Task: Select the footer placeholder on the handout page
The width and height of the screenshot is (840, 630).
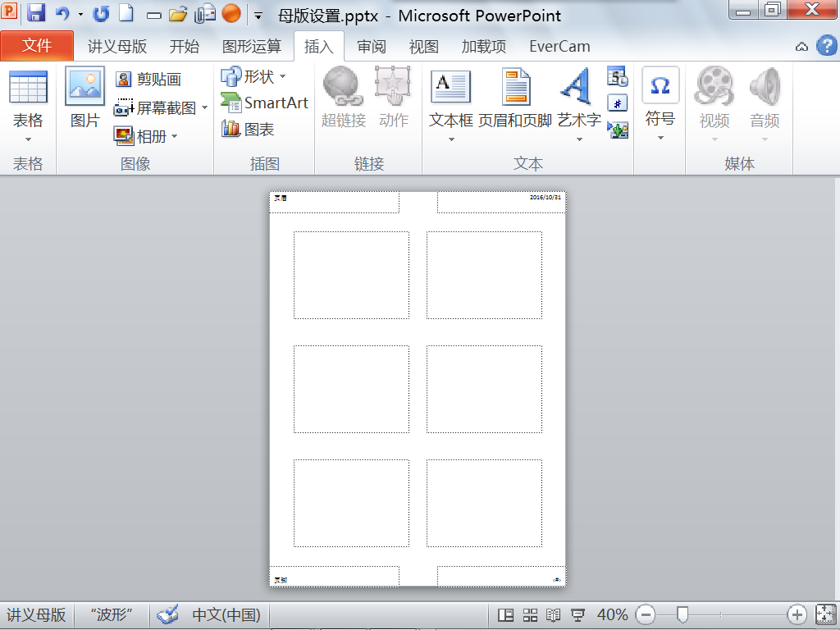Action: [x=335, y=576]
